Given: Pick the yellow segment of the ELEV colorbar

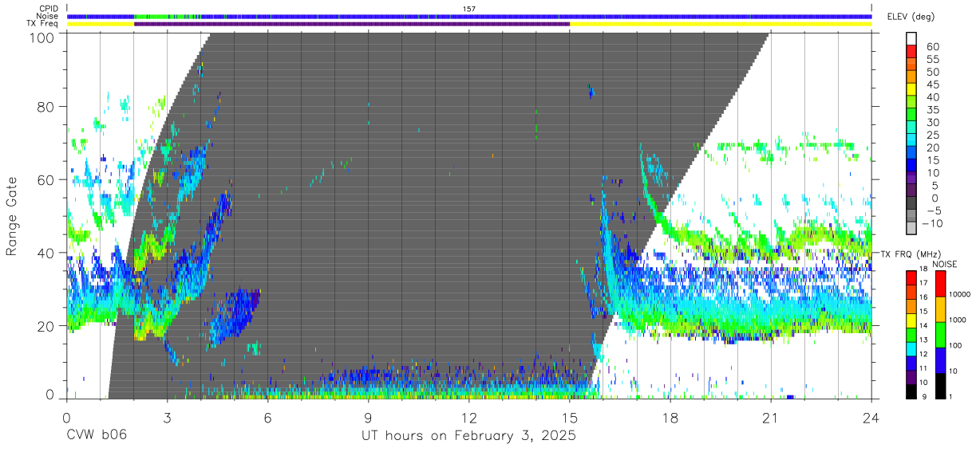Looking at the screenshot, I should (911, 88).
